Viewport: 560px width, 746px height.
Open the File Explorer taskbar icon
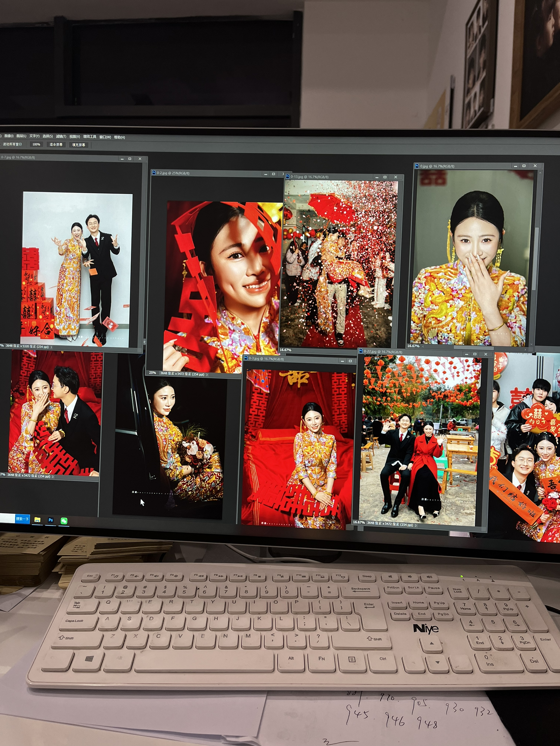coord(37,520)
